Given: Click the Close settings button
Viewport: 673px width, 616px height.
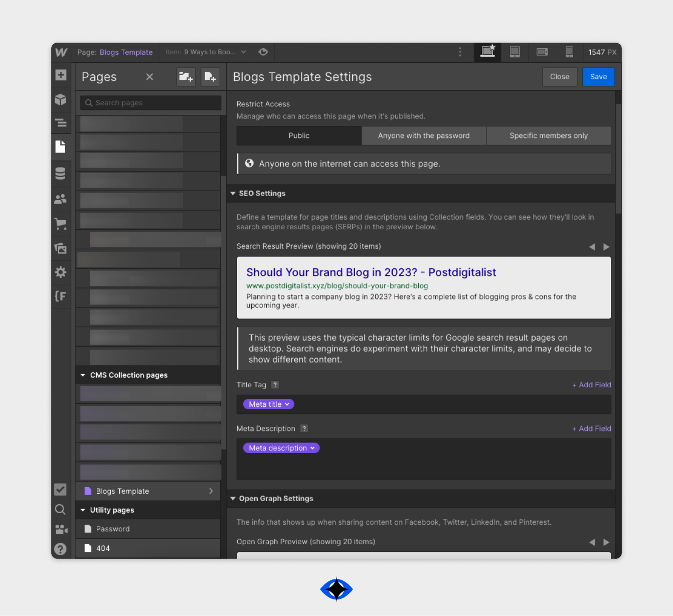Looking at the screenshot, I should (560, 77).
